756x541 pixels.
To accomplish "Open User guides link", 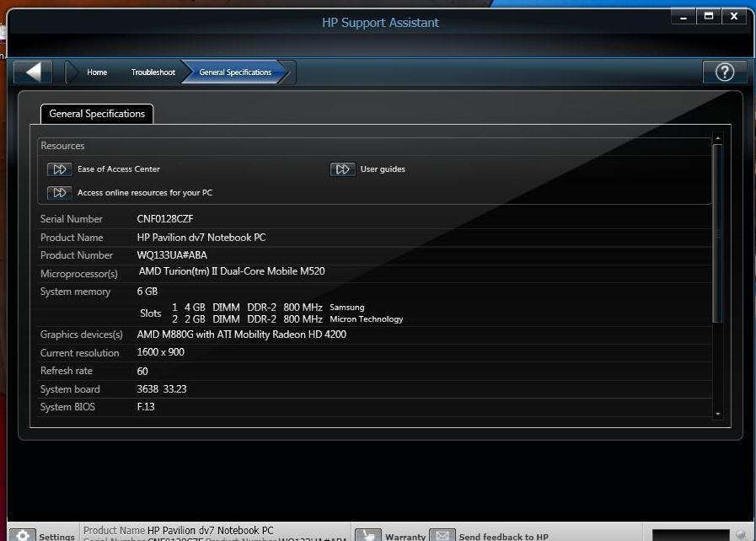I will 383,169.
